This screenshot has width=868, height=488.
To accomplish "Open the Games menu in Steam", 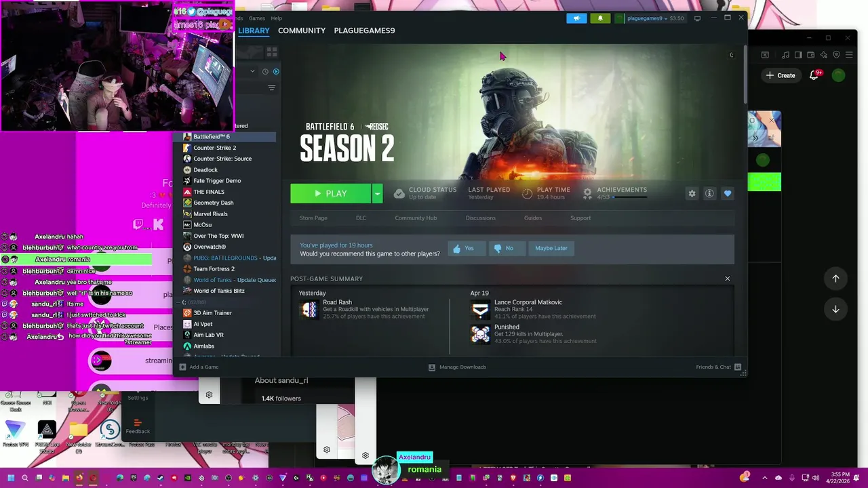I will [x=257, y=18].
